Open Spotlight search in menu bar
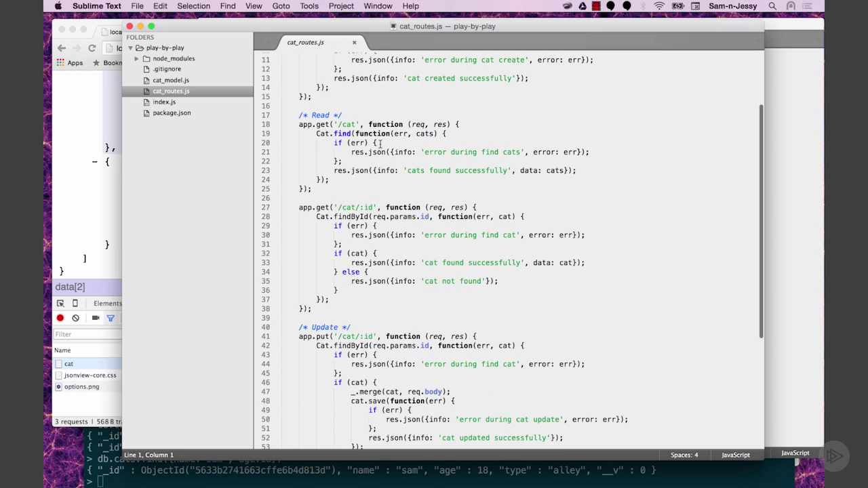The width and height of the screenshot is (868, 488). (x=772, y=6)
